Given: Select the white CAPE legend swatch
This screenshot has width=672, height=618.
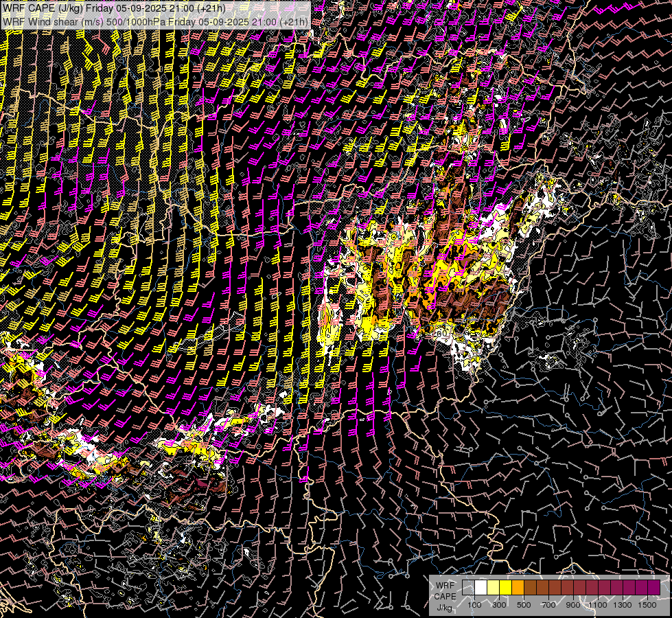Looking at the screenshot, I should point(481,587).
